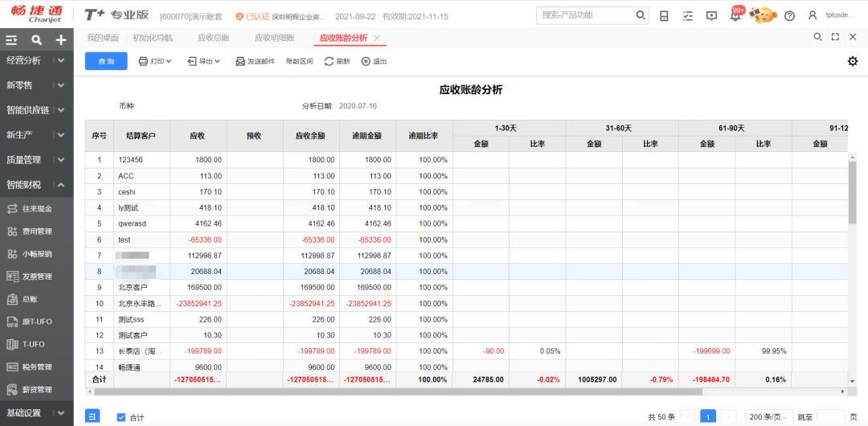
Task: Click the 99.95% ratio cell
Action: (764, 351)
